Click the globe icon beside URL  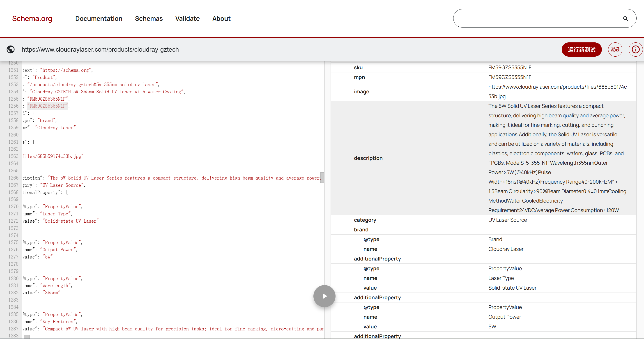click(11, 49)
